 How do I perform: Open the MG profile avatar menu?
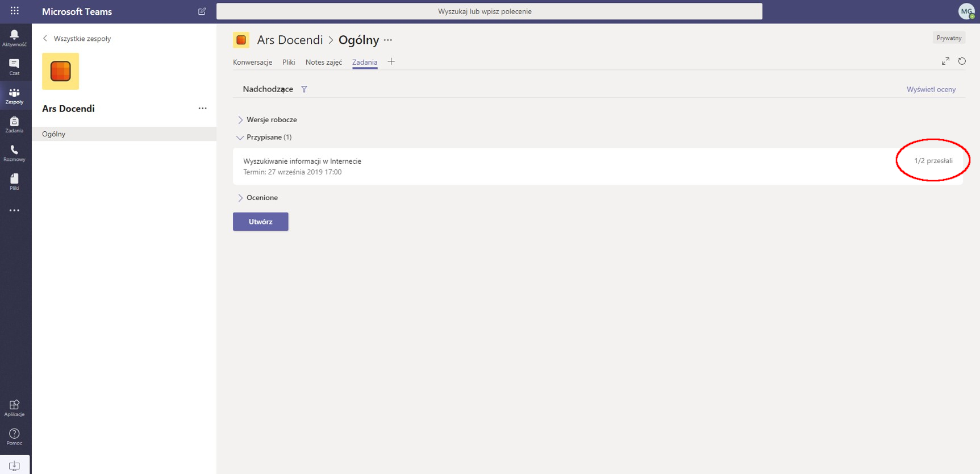966,11
